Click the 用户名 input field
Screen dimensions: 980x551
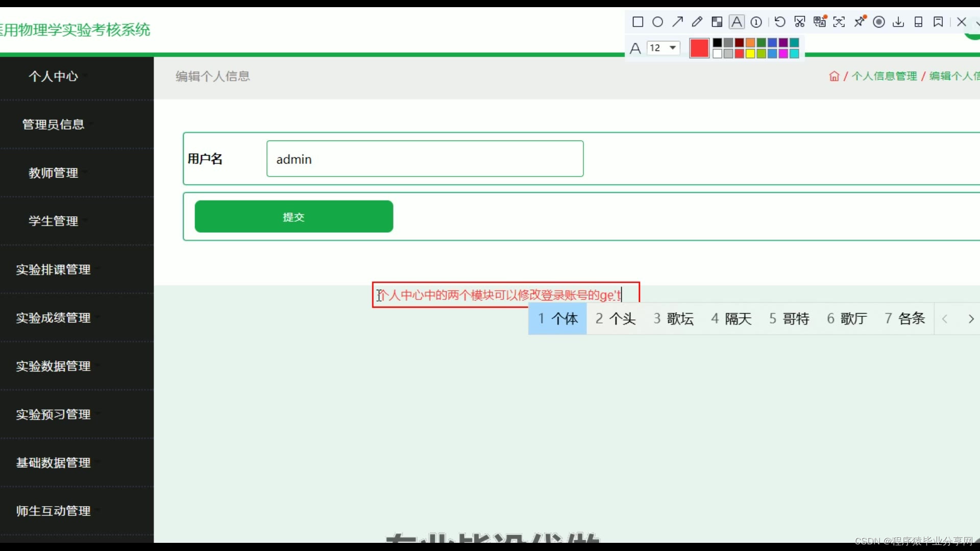424,159
